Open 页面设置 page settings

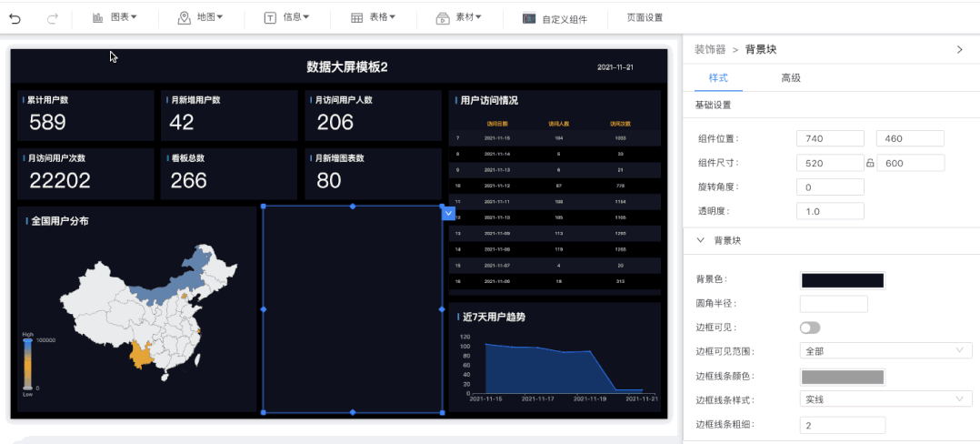(645, 17)
